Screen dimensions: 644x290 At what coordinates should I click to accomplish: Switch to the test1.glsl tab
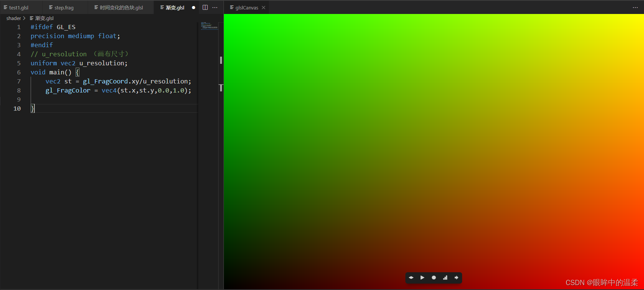[22, 8]
